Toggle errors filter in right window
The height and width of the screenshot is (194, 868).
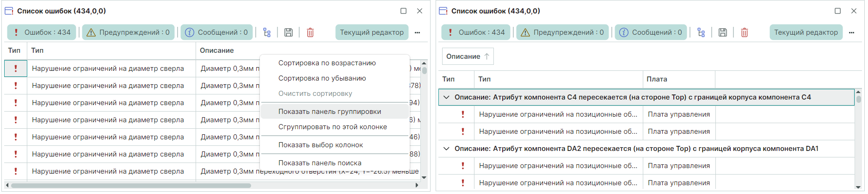476,32
